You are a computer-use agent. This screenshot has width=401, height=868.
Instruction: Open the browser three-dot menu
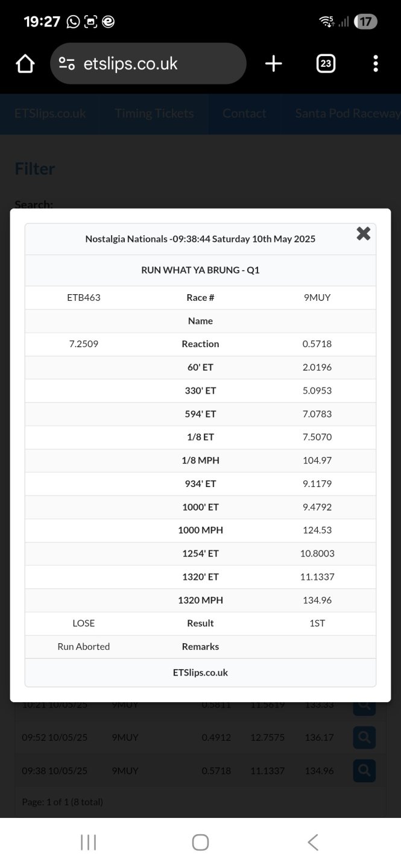click(x=375, y=63)
